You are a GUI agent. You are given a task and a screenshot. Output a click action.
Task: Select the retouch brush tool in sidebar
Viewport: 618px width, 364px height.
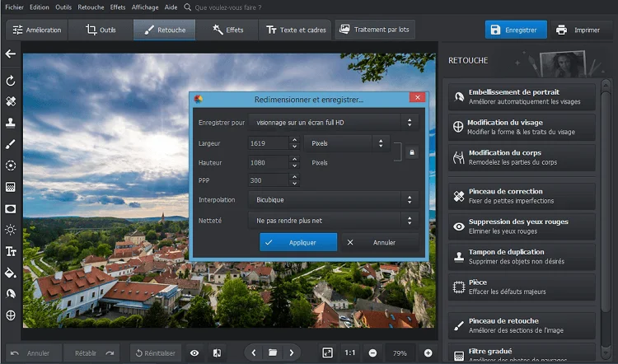pyautogui.click(x=11, y=144)
